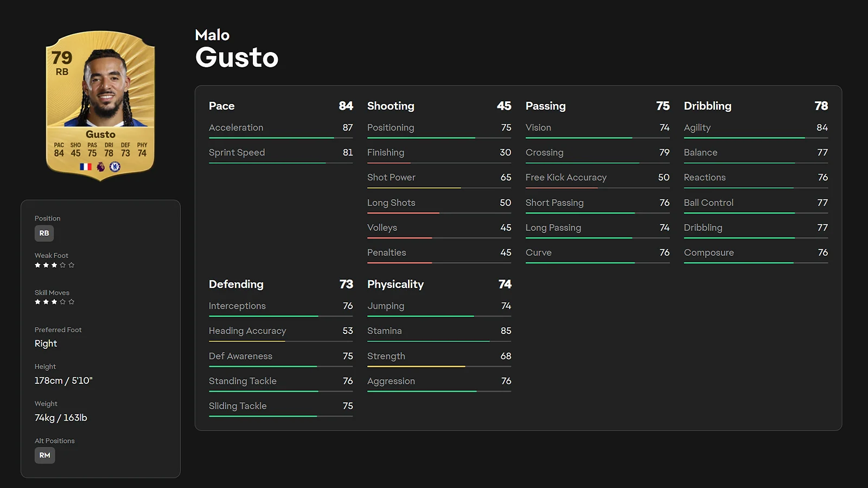Click the Curve label
Viewport: 868px width, 488px height.
tap(539, 253)
